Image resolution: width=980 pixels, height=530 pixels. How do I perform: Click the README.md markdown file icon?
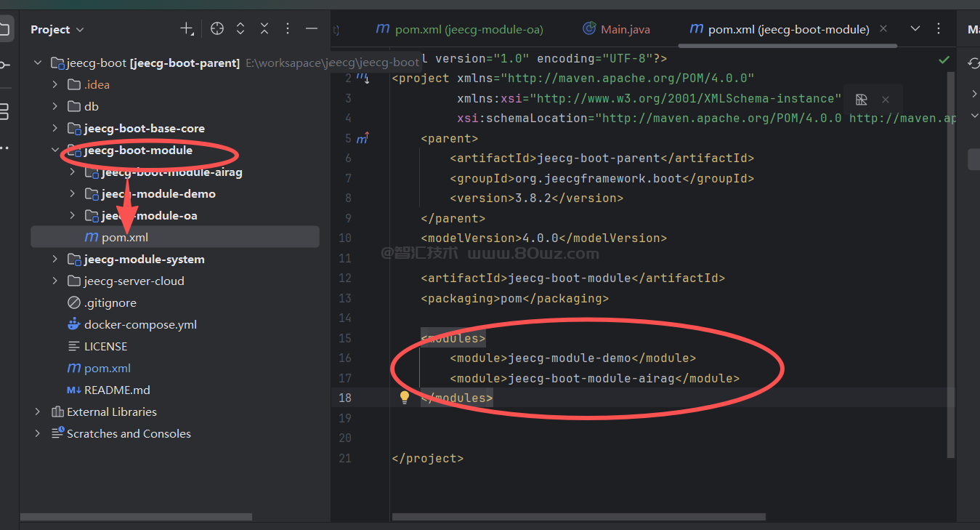pos(74,390)
